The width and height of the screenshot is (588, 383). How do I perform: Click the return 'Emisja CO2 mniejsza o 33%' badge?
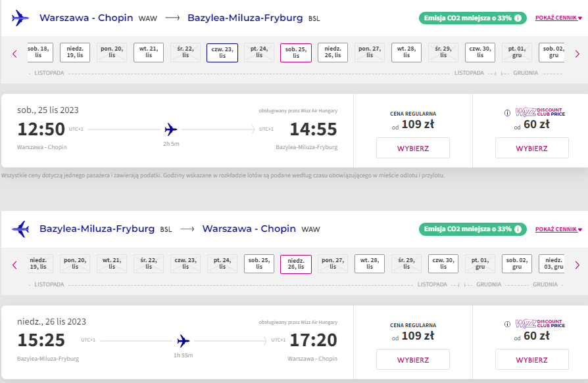(472, 229)
